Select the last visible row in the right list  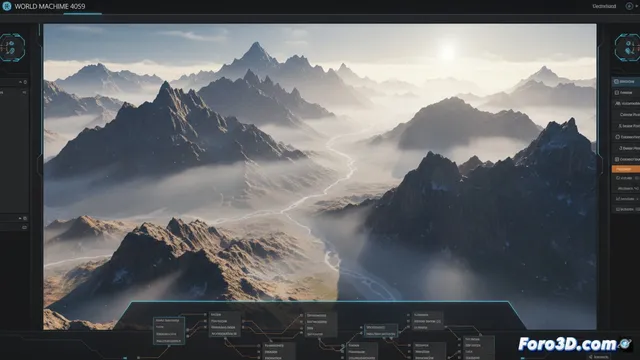tap(626, 209)
